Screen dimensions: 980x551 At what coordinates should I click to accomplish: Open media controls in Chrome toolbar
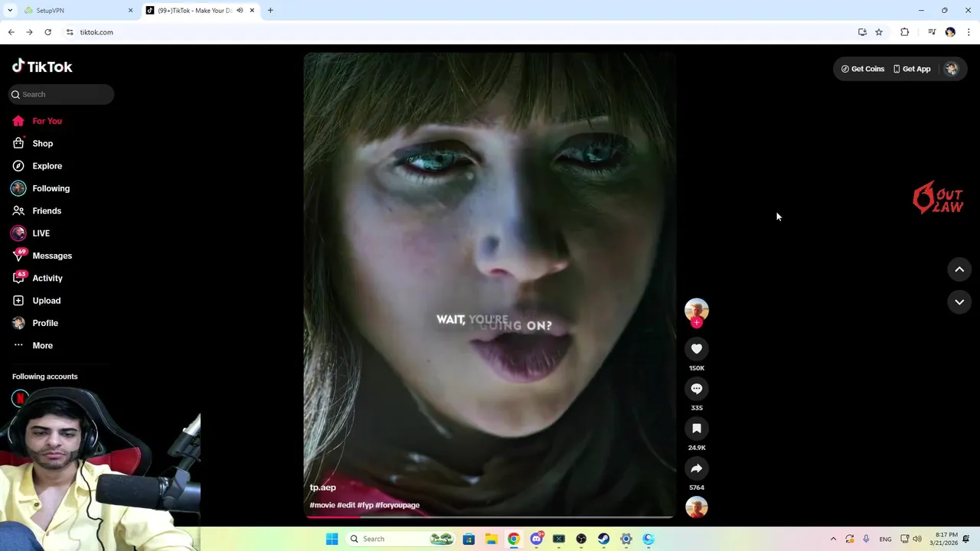click(x=932, y=32)
